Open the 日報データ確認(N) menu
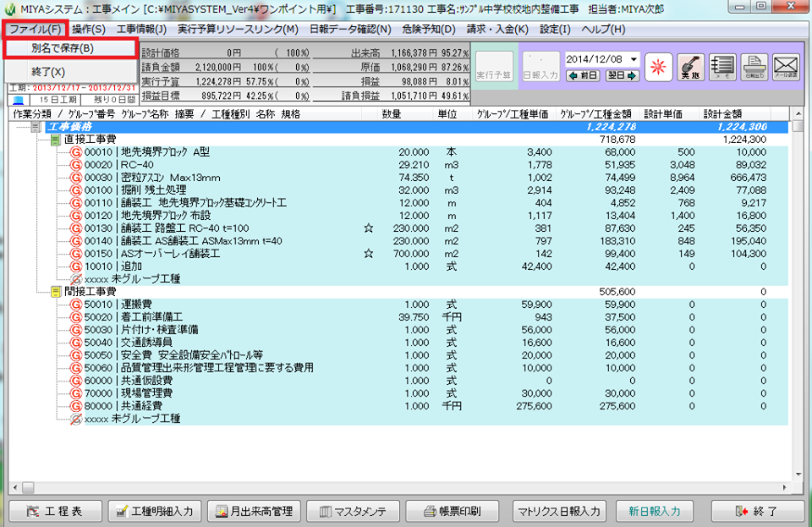 tap(350, 30)
